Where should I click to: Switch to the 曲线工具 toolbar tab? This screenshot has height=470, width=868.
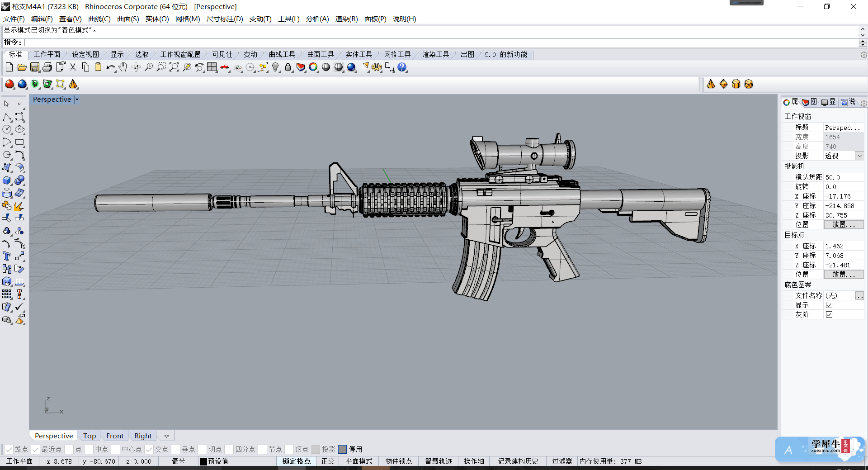282,54
